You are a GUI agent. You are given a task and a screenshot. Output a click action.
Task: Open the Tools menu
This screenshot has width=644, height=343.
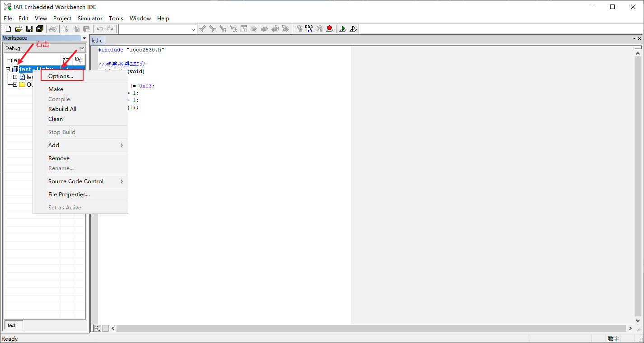(x=116, y=19)
